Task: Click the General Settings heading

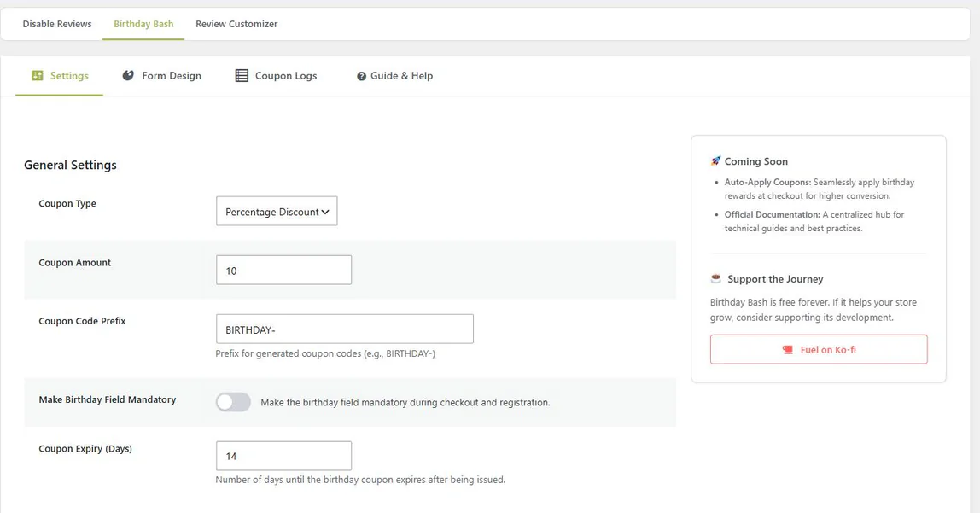Action: coord(70,165)
